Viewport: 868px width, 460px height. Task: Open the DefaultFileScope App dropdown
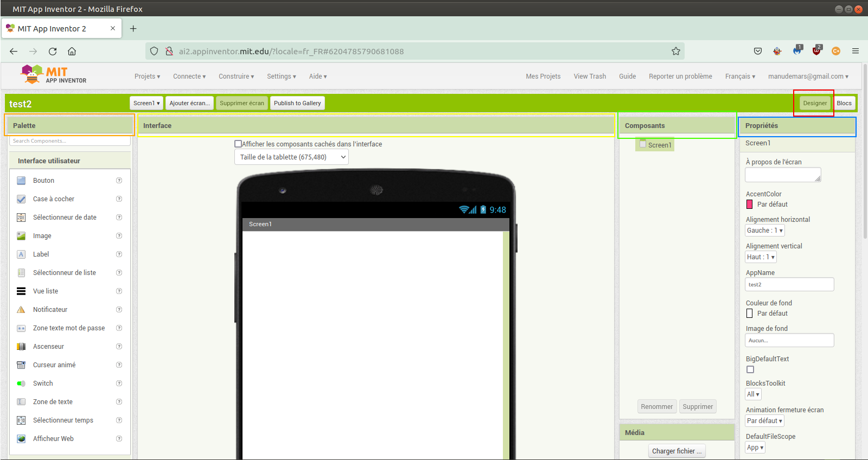(x=755, y=448)
